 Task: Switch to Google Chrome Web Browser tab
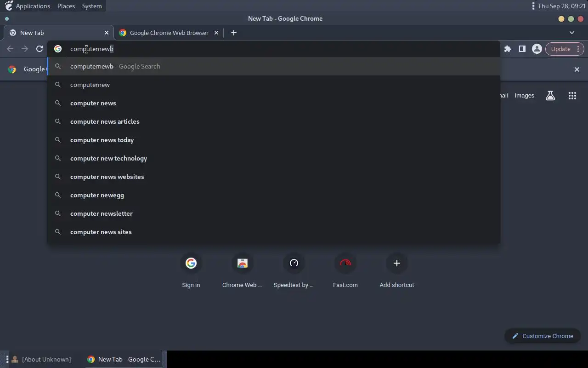coord(169,33)
